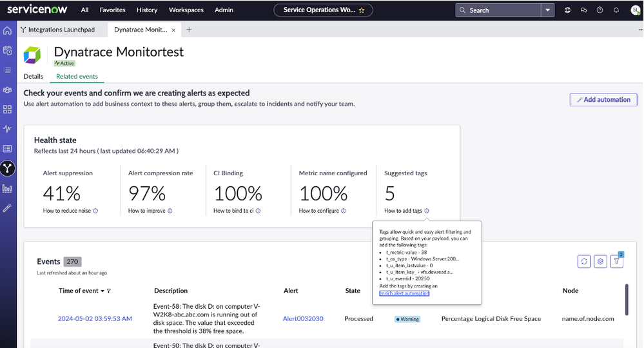This screenshot has width=644, height=348.
Task: Click the notifications bell icon
Action: 616,10
